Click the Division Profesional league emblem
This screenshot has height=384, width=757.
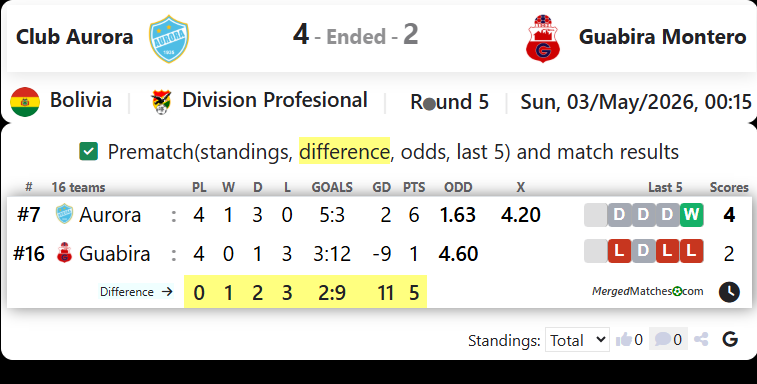pos(161,102)
